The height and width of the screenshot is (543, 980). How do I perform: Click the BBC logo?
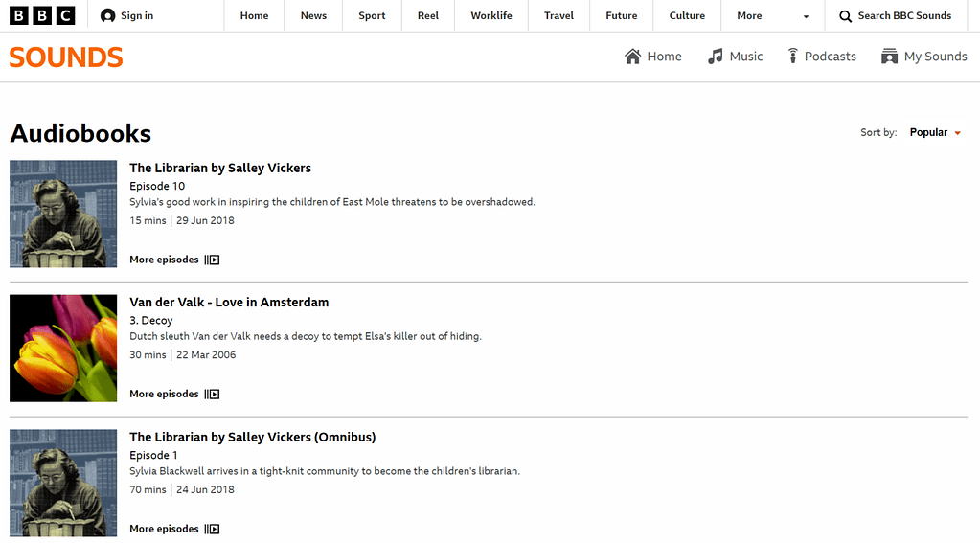42,15
